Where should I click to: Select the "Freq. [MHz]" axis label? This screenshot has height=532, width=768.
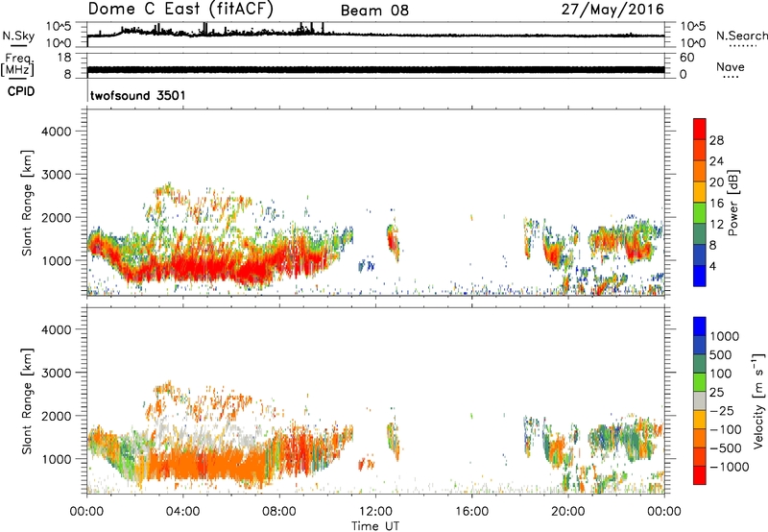click(x=18, y=65)
